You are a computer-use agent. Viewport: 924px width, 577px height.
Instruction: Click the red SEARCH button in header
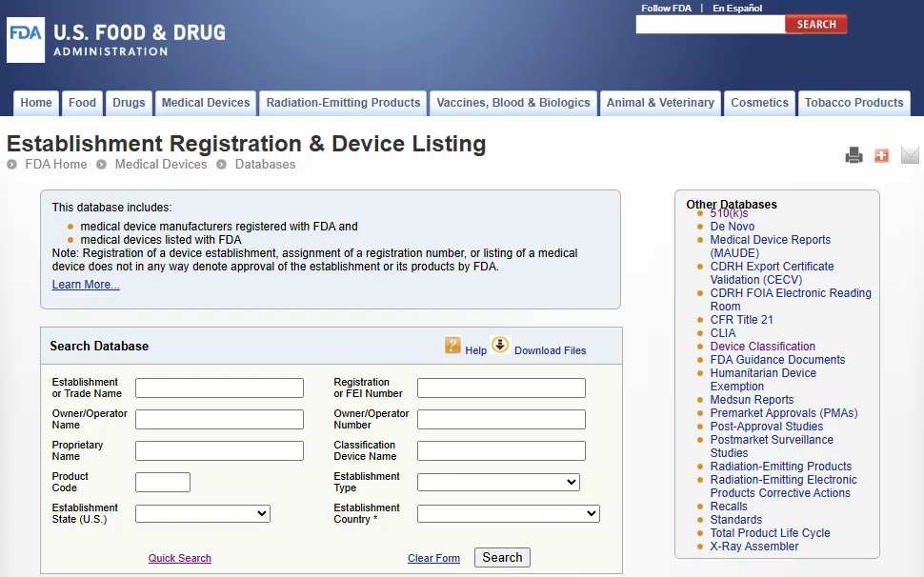coord(815,25)
